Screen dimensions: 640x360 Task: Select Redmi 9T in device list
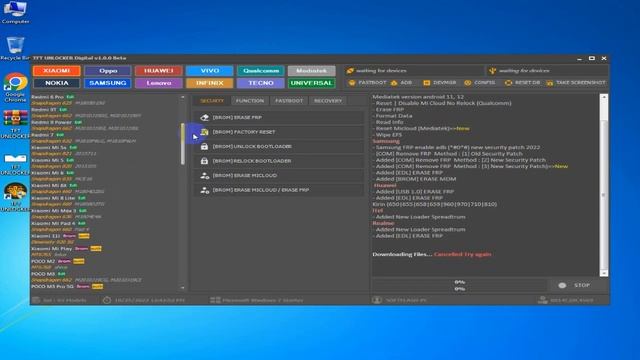(44, 110)
